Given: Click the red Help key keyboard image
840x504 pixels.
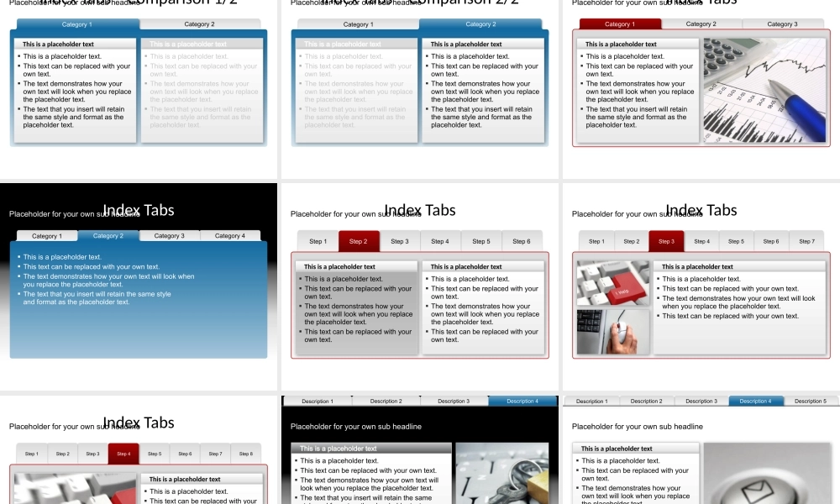Looking at the screenshot, I should click(x=613, y=283).
